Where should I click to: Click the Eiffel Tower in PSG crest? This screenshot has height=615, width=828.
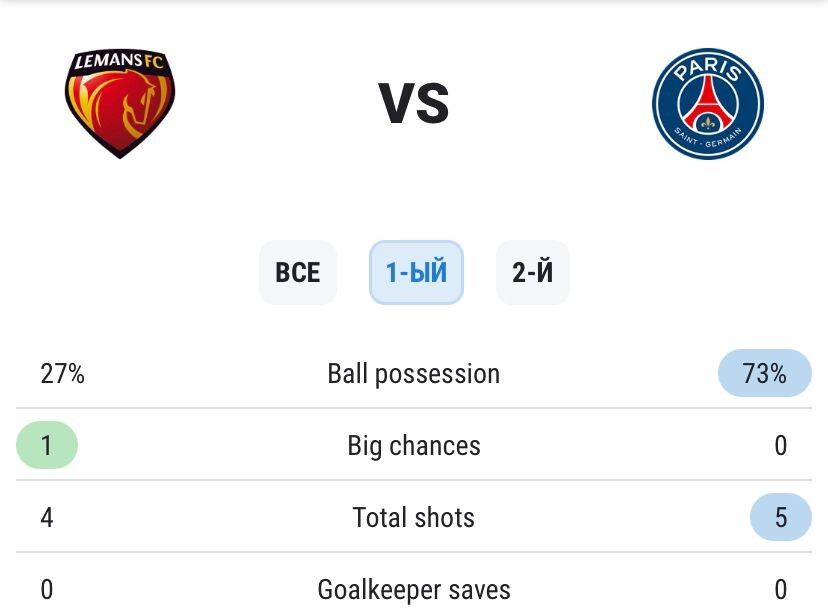pos(708,103)
